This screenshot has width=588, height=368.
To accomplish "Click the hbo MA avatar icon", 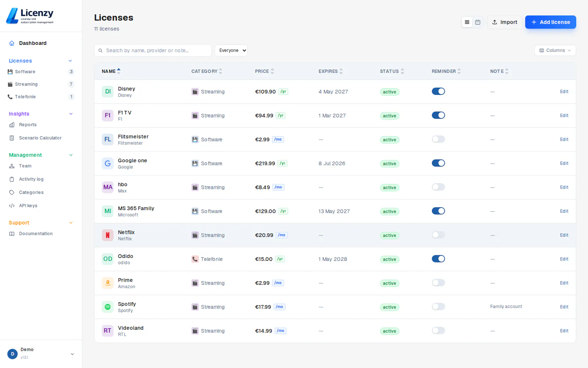I will pos(108,187).
